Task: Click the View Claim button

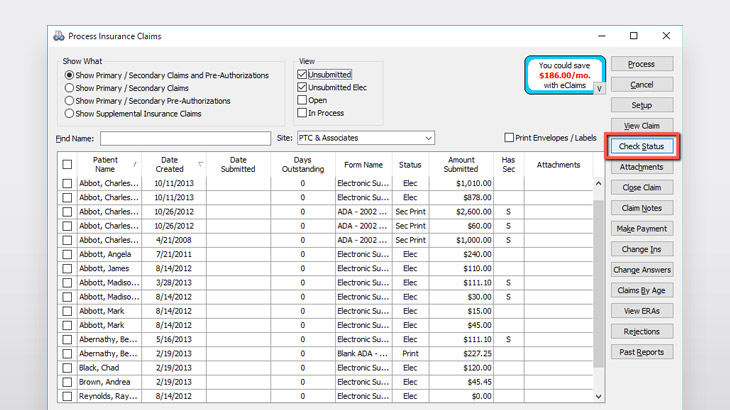Action: (642, 126)
